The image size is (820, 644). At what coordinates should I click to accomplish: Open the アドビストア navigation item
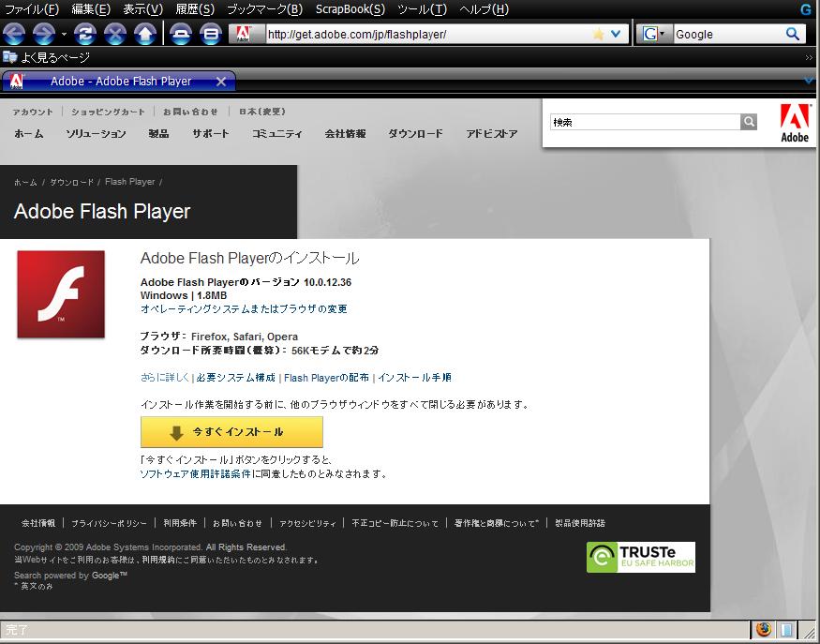coord(492,133)
